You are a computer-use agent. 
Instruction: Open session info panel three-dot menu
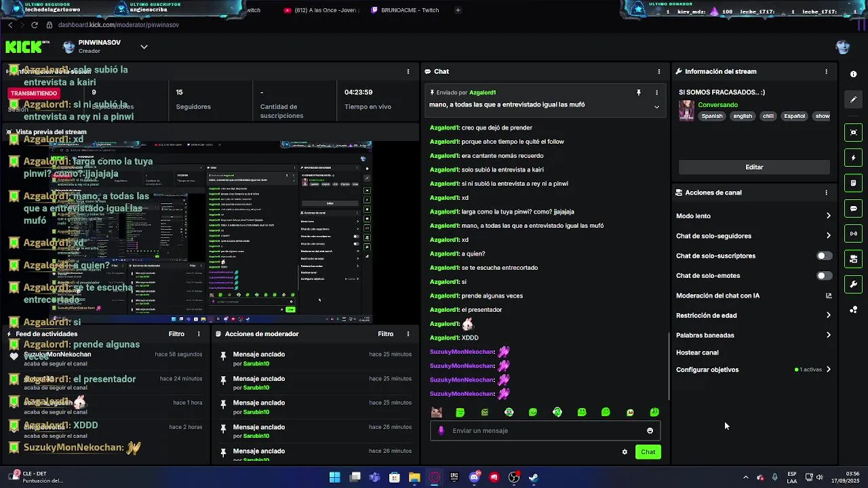click(x=408, y=71)
